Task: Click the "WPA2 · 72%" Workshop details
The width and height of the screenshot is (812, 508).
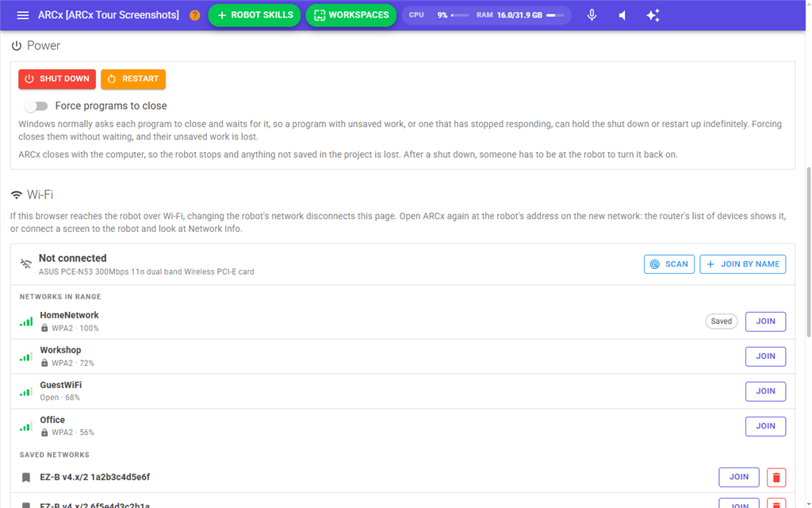Action: click(x=73, y=363)
